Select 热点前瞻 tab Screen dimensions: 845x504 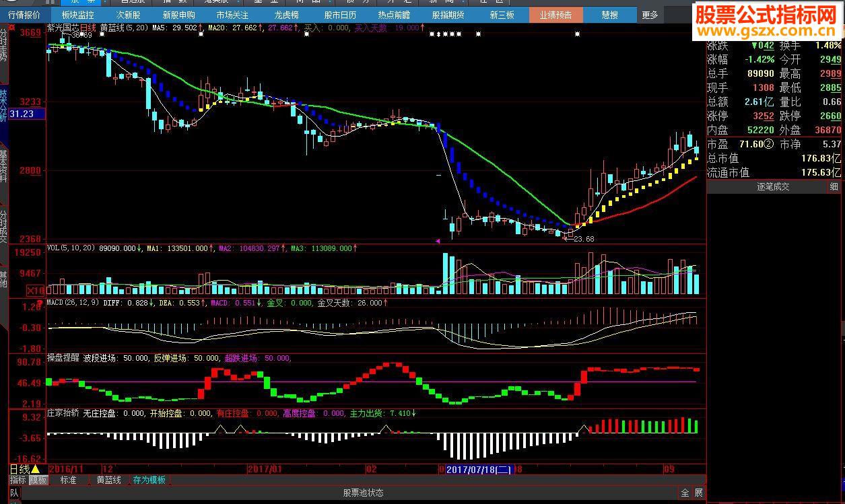tap(394, 15)
